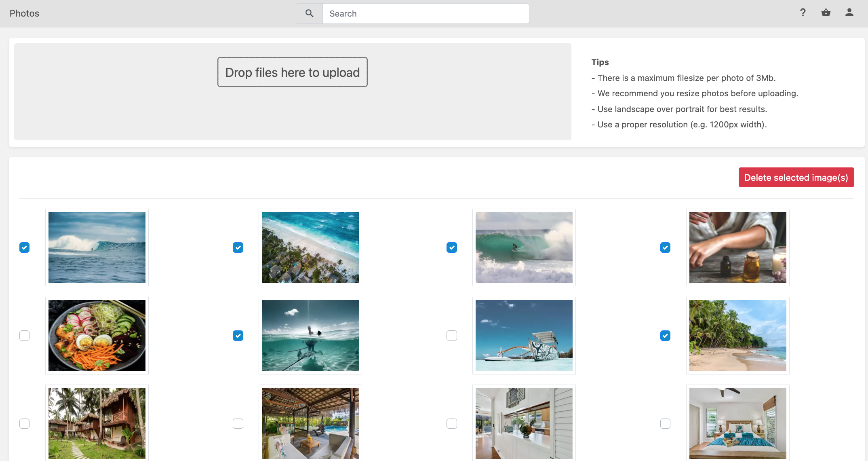Open the help question mark icon
This screenshot has width=868, height=461.
click(x=803, y=13)
